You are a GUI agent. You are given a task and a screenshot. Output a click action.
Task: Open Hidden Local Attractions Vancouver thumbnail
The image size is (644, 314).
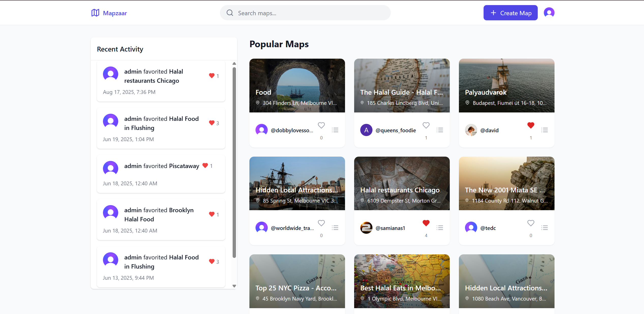[507, 281]
